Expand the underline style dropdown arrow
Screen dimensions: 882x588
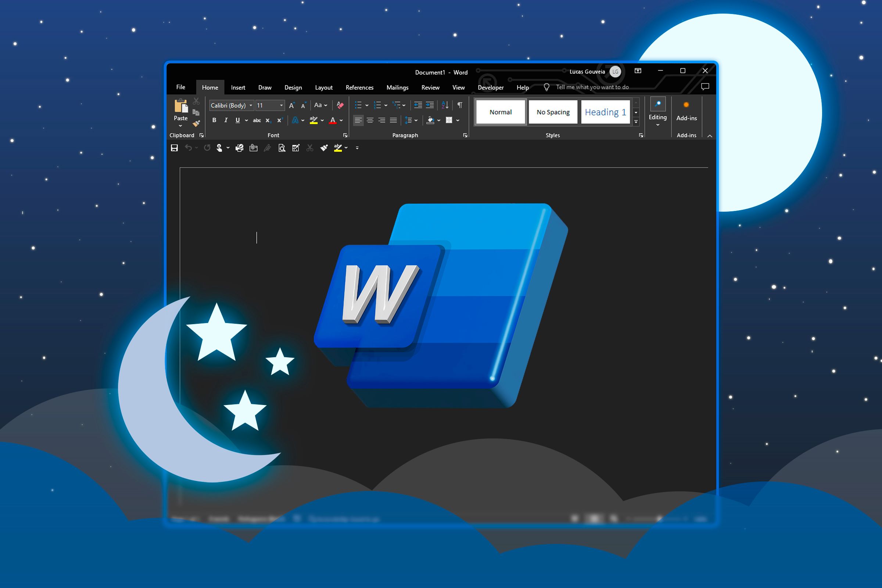click(x=246, y=121)
